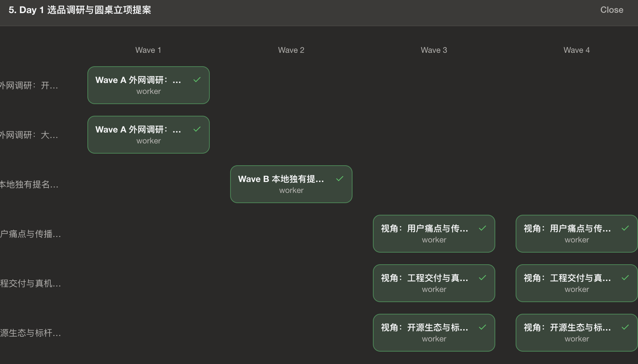Screen dimensions: 638x364
Task: Click the Wave 1 column header
Action: [148, 50]
